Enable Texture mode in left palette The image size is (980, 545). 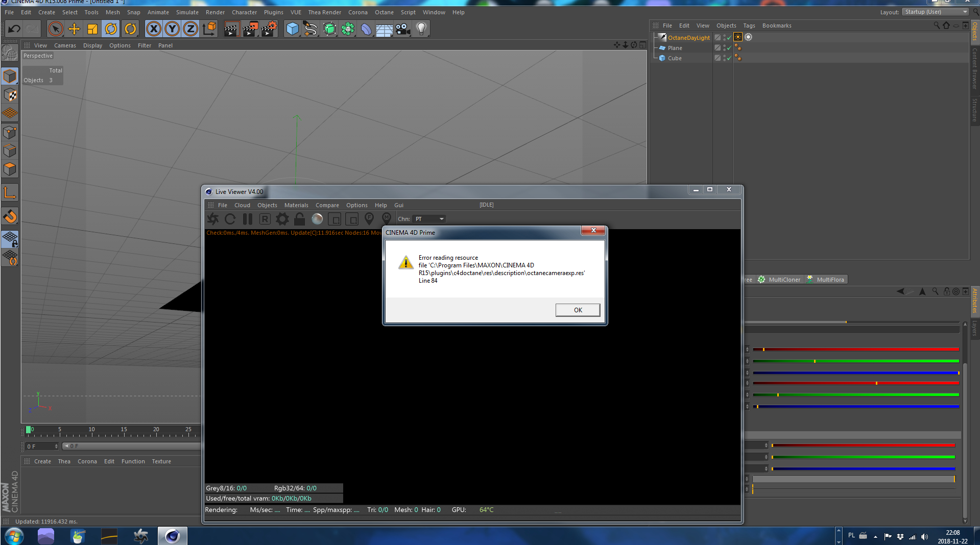point(10,95)
